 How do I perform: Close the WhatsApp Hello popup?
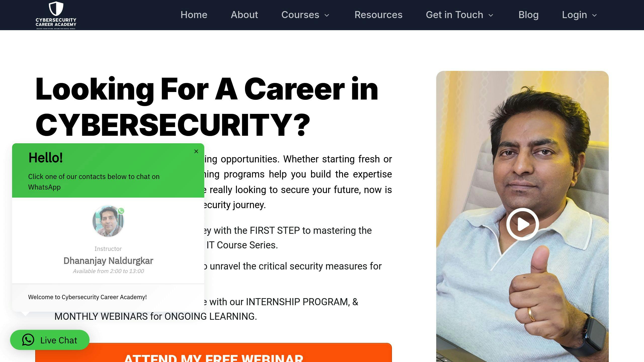[x=196, y=151]
